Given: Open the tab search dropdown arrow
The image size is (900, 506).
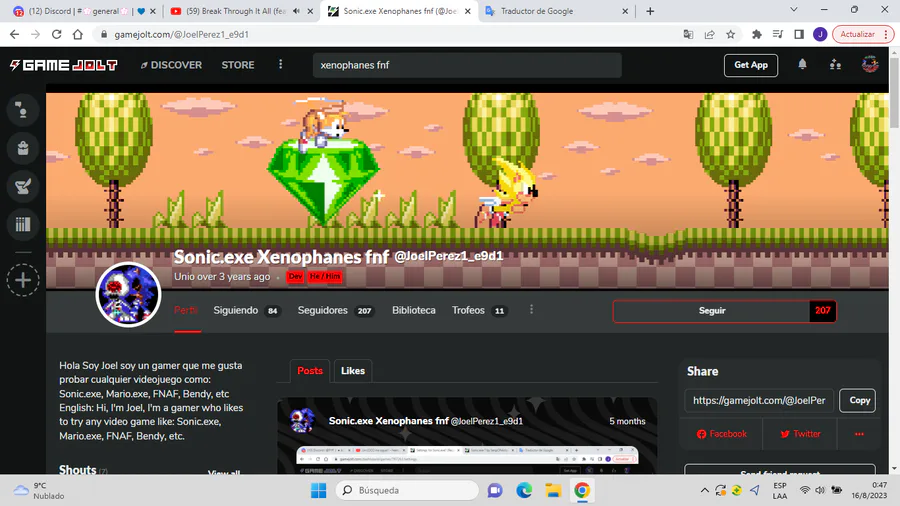Looking at the screenshot, I should coord(794,10).
